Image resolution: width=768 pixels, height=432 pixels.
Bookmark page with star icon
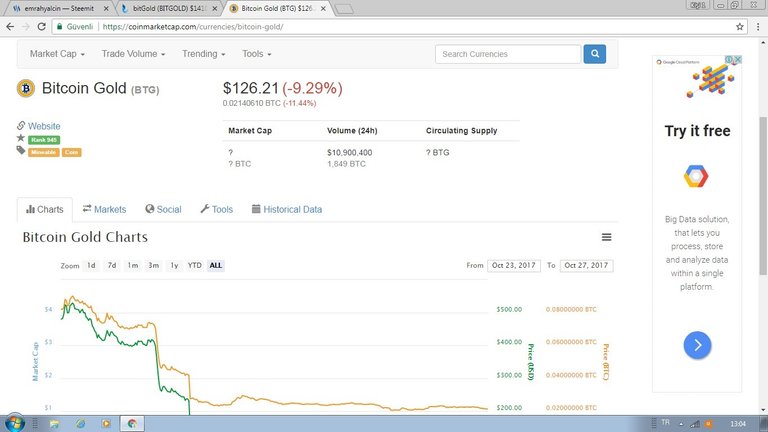click(740, 27)
